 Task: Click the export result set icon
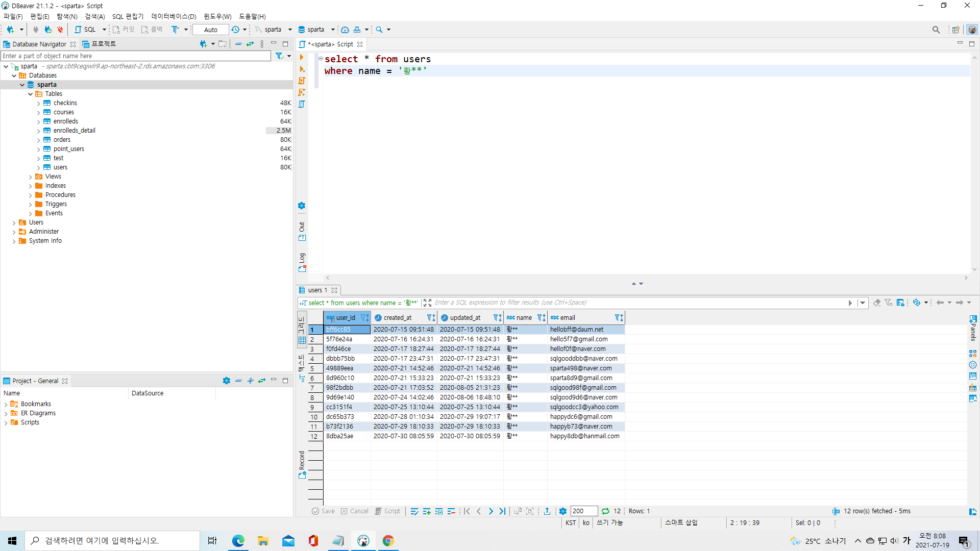point(547,511)
